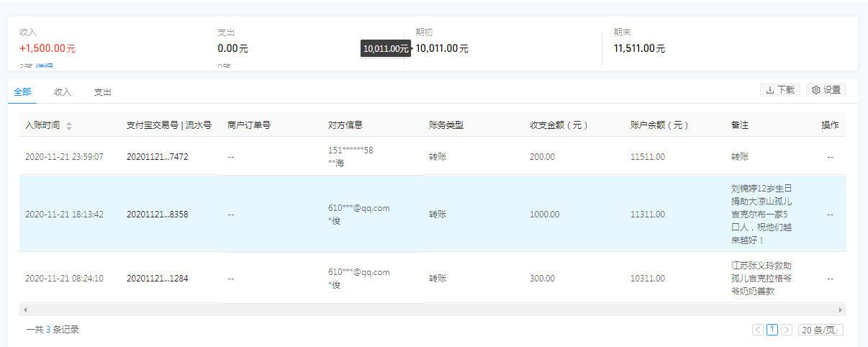Image resolution: width=868 pixels, height=347 pixels.
Task: Click transaction number 20201121...1284
Action: click(x=157, y=278)
